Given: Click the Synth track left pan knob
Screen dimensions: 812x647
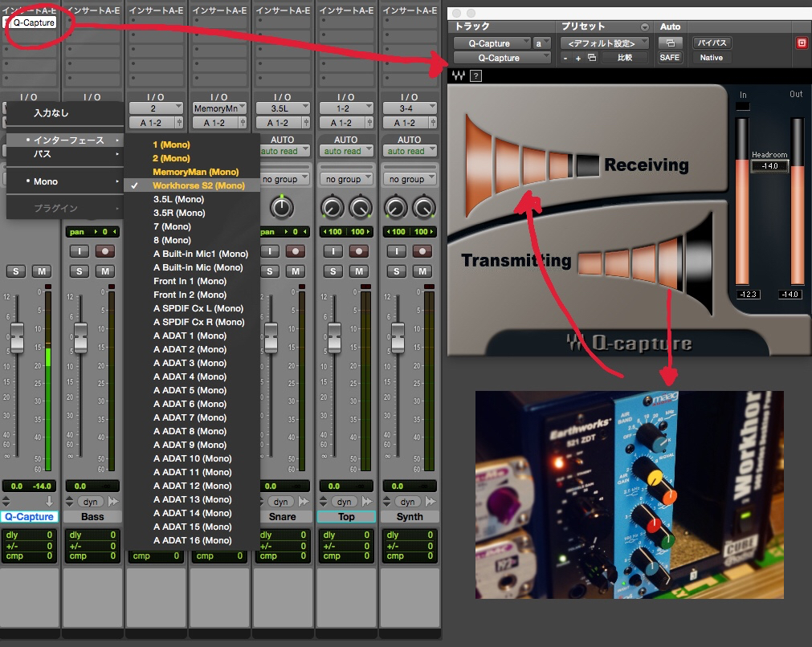Looking at the screenshot, I should coord(396,208).
